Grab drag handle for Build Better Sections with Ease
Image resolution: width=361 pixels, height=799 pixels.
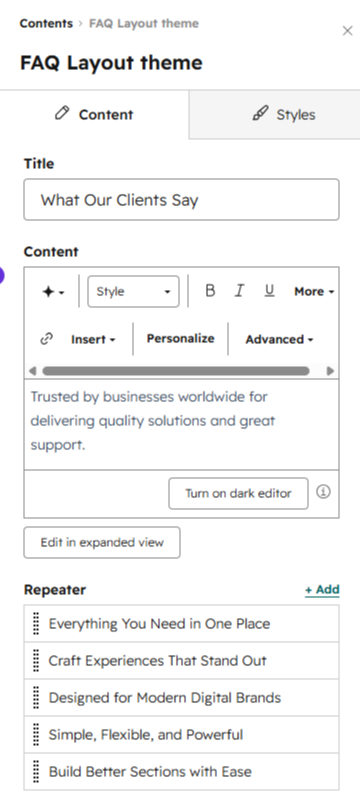click(36, 771)
